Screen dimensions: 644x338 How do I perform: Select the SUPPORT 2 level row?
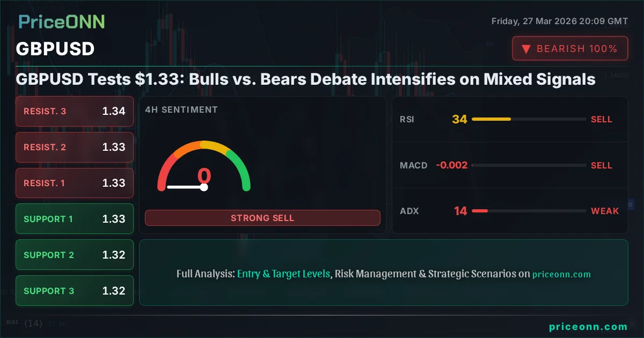tap(75, 255)
